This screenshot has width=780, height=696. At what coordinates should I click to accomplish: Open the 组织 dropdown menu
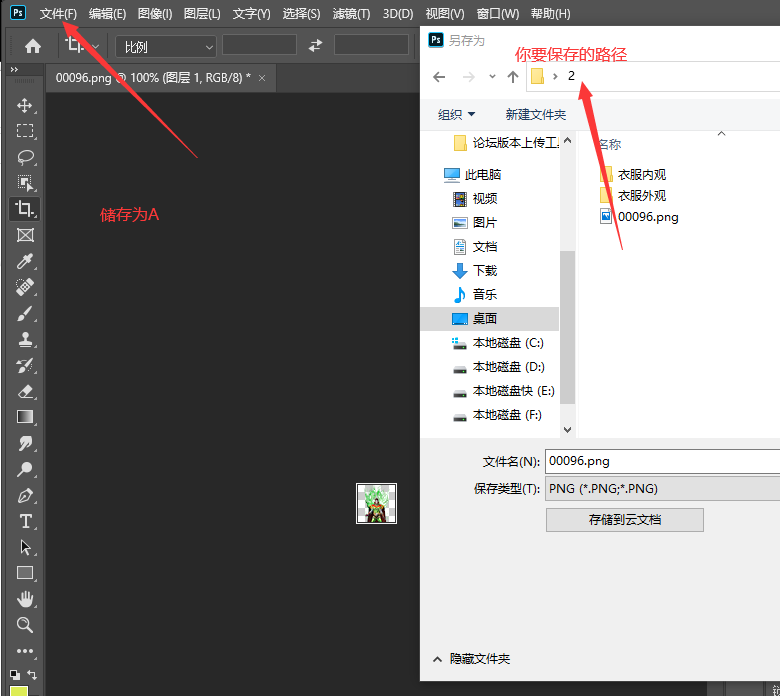coord(457,115)
